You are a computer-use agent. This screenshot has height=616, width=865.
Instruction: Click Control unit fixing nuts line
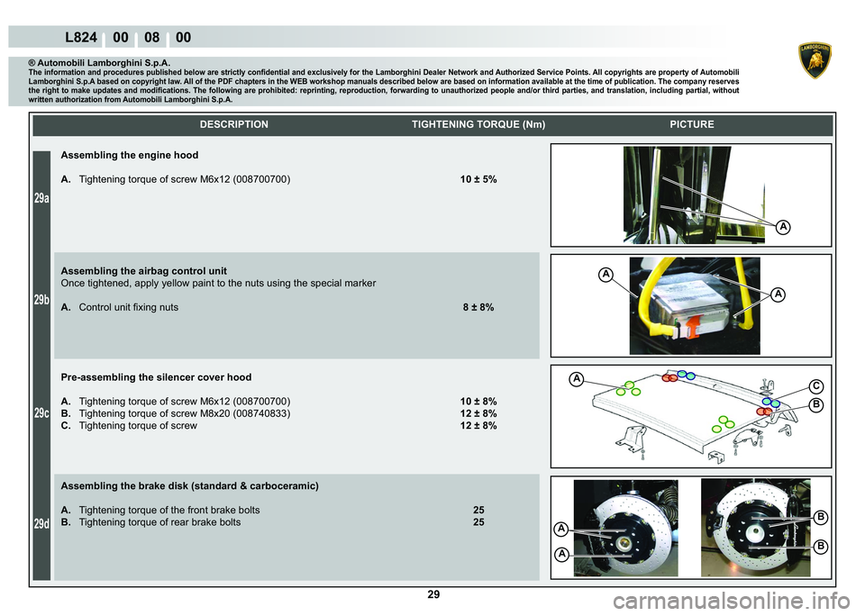coord(120,308)
